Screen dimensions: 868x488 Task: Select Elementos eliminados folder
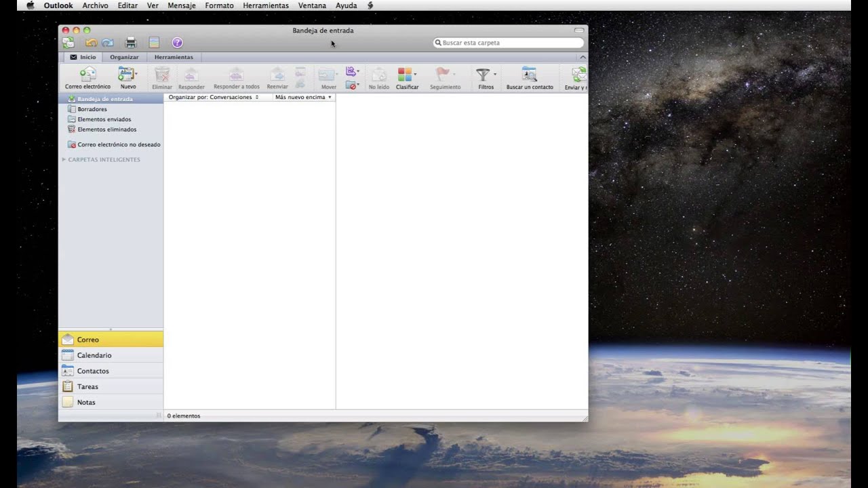111,129
